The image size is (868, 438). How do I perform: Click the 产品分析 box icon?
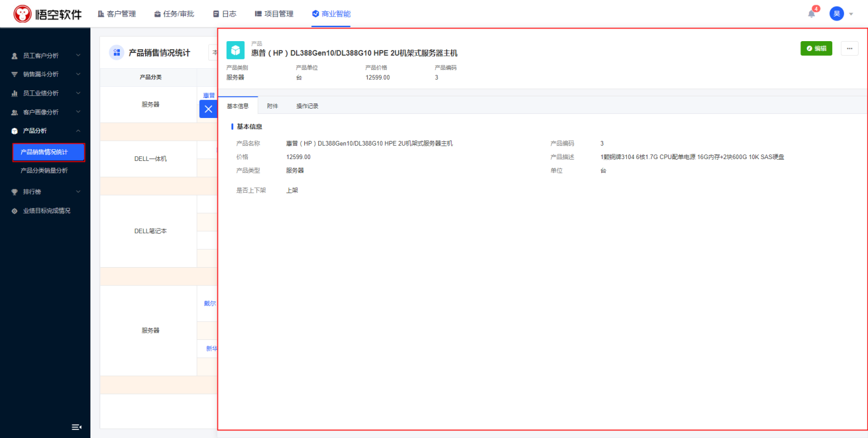point(15,131)
